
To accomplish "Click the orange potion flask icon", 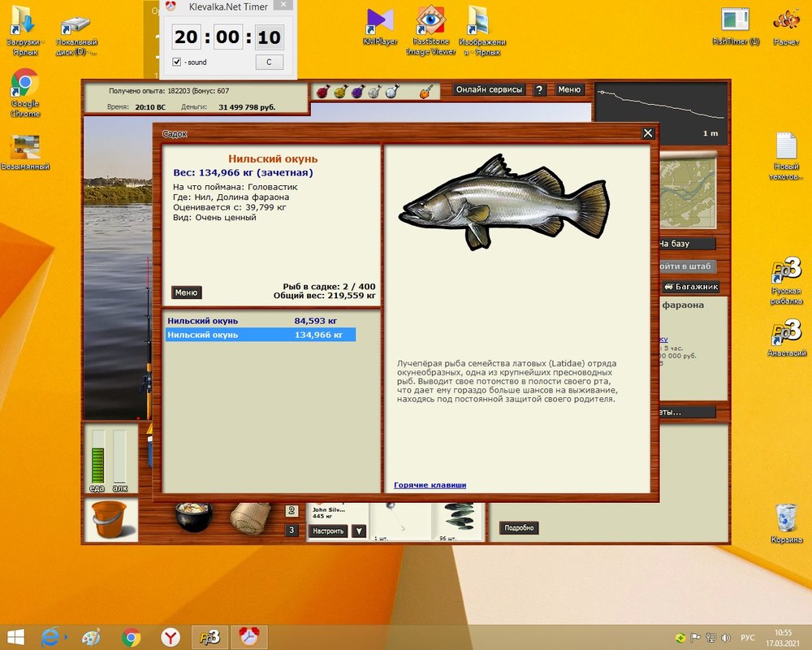I will click(x=424, y=92).
